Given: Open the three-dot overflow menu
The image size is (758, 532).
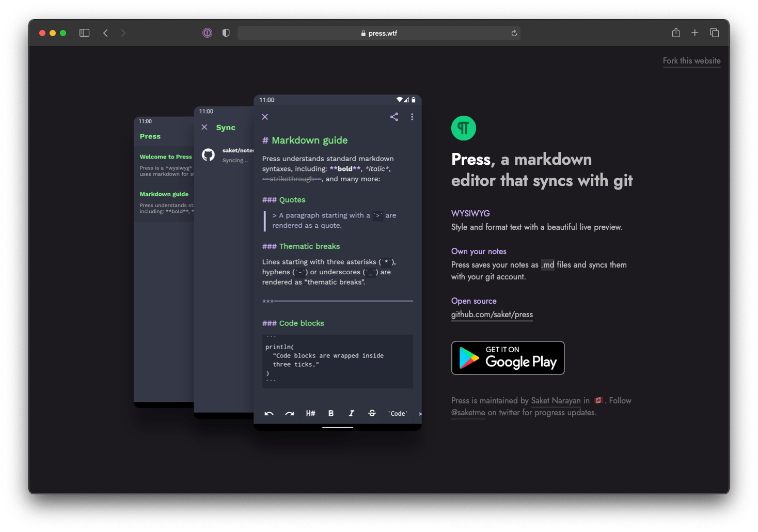Looking at the screenshot, I should (x=412, y=117).
